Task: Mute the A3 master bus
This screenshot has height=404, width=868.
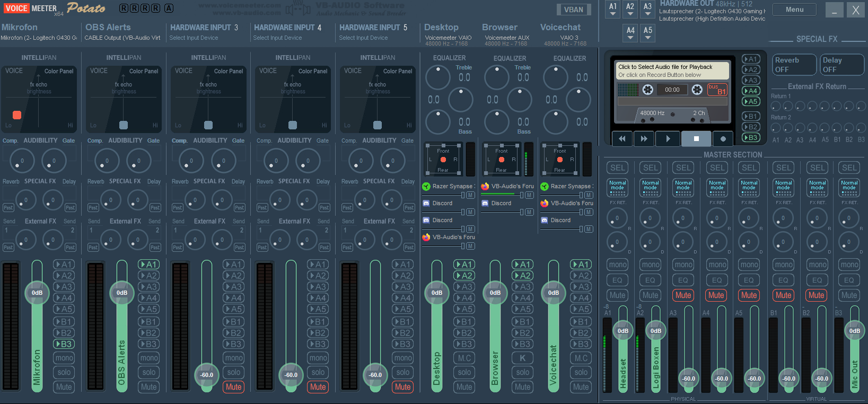Action: click(683, 295)
